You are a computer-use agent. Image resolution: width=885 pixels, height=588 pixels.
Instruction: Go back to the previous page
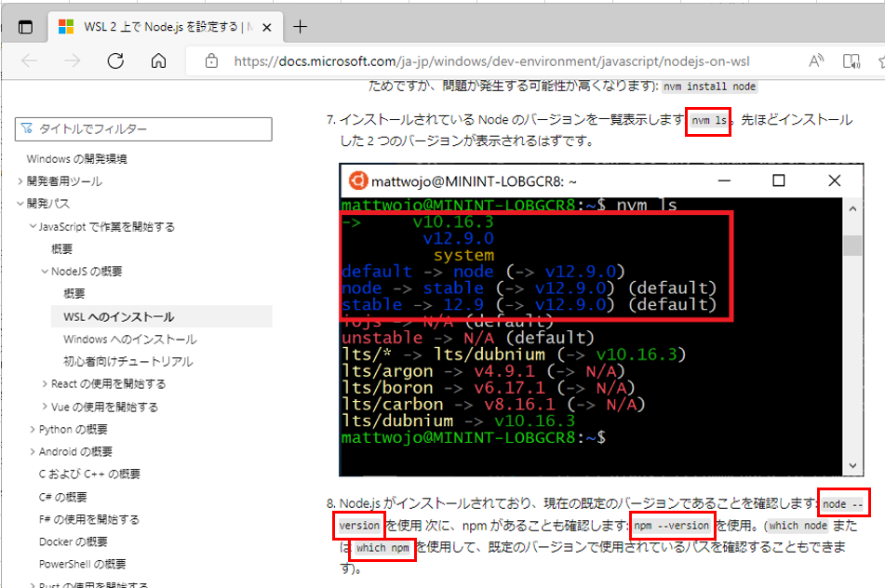click(30, 61)
